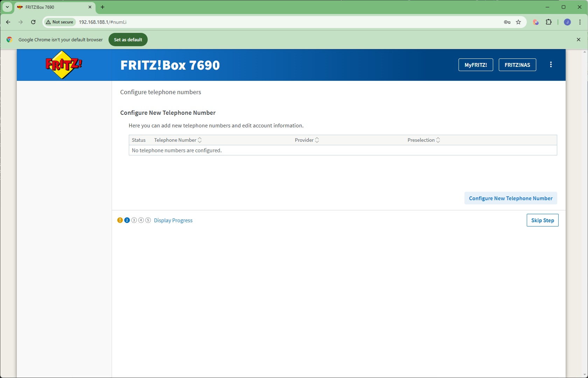Click the FRITZ!Box 7690 header title
588x378 pixels.
[x=170, y=65]
